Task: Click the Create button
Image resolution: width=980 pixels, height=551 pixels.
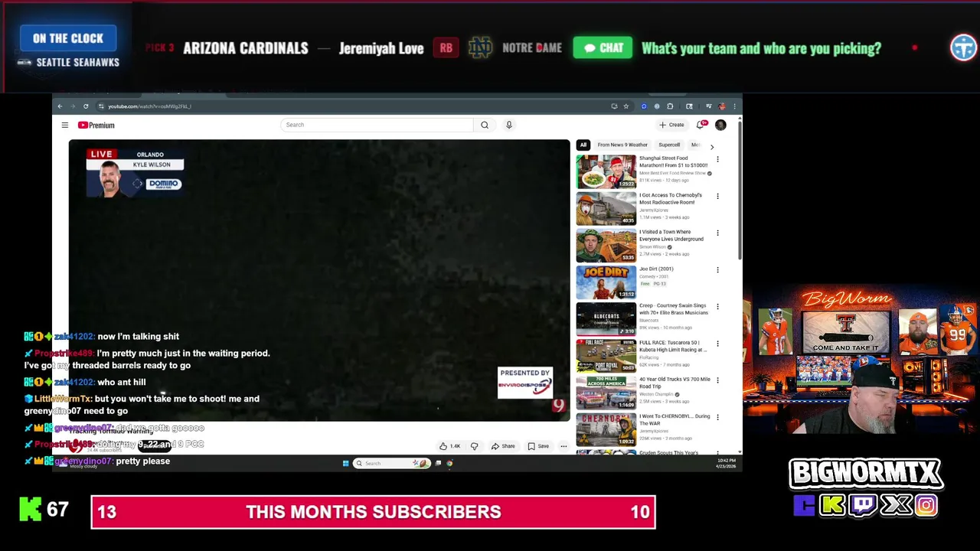Action: [671, 125]
